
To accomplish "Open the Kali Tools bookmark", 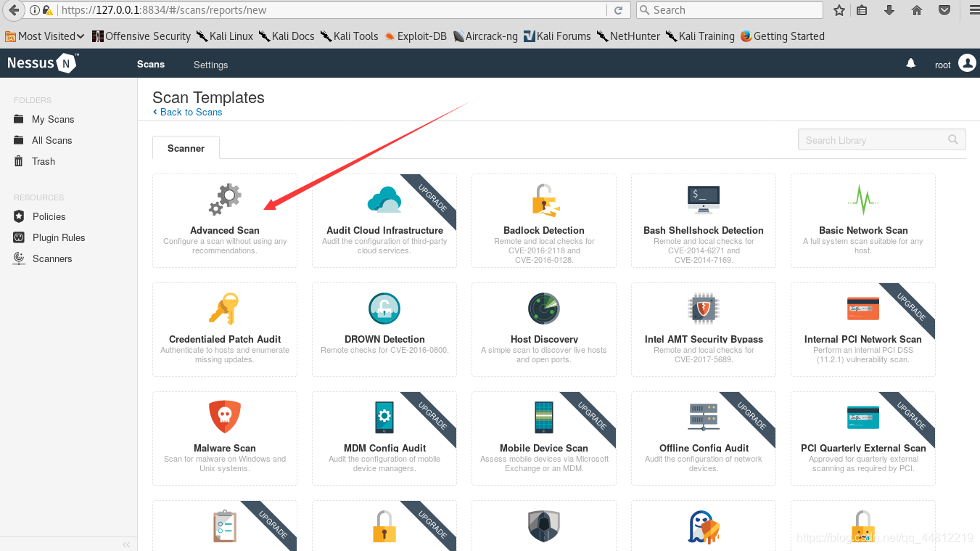I will click(x=350, y=36).
